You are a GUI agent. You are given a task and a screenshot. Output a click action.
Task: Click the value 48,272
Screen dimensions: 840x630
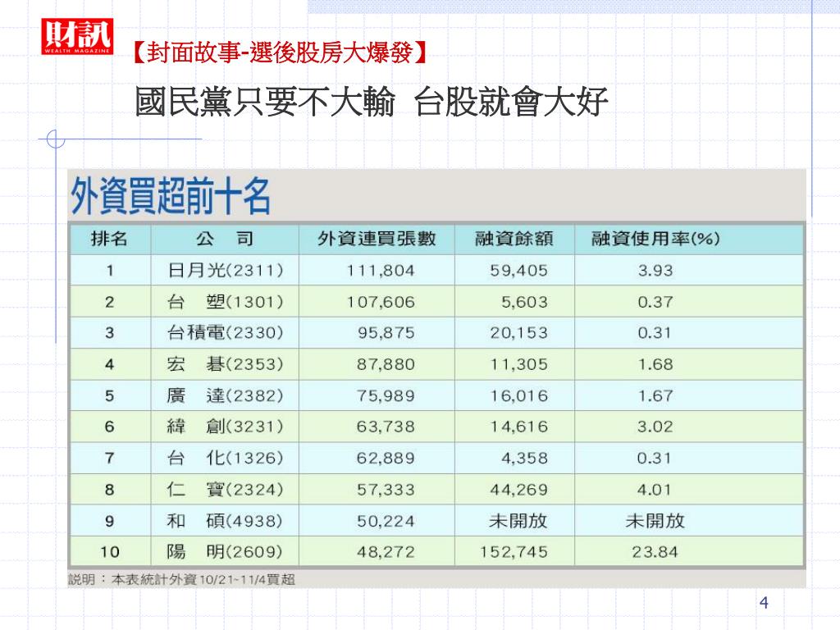[x=386, y=552]
